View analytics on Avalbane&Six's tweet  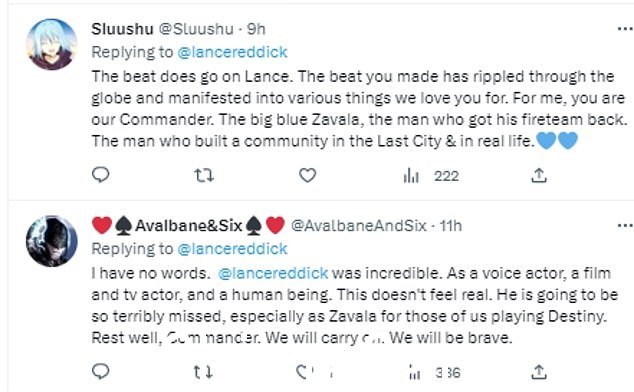point(435,372)
